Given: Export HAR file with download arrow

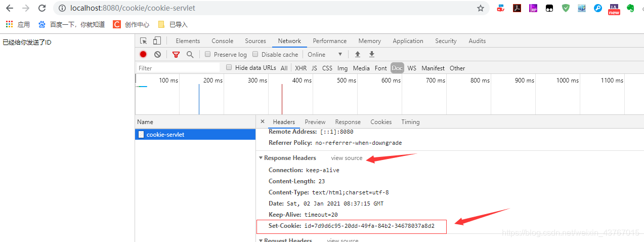Looking at the screenshot, I should coord(372,54).
